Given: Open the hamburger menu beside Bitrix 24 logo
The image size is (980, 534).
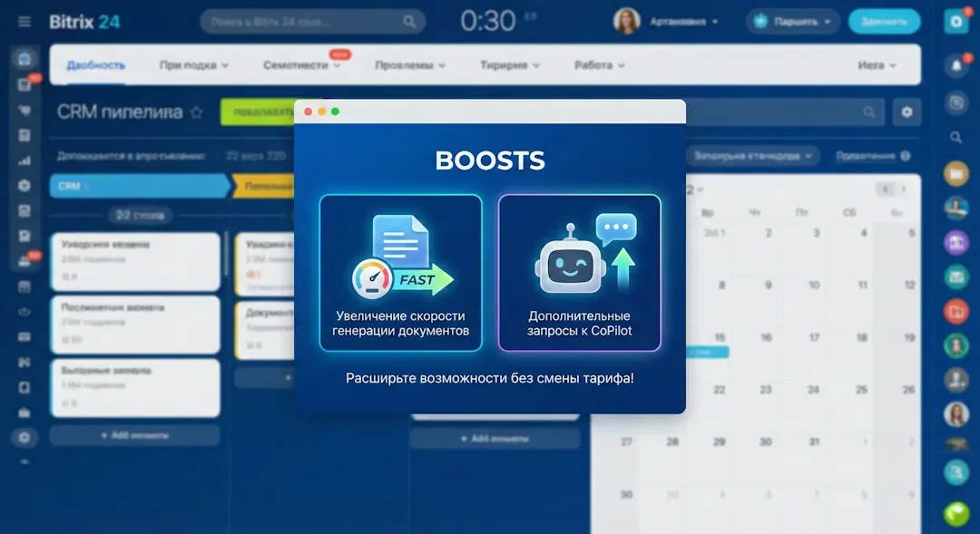Looking at the screenshot, I should click(x=24, y=22).
